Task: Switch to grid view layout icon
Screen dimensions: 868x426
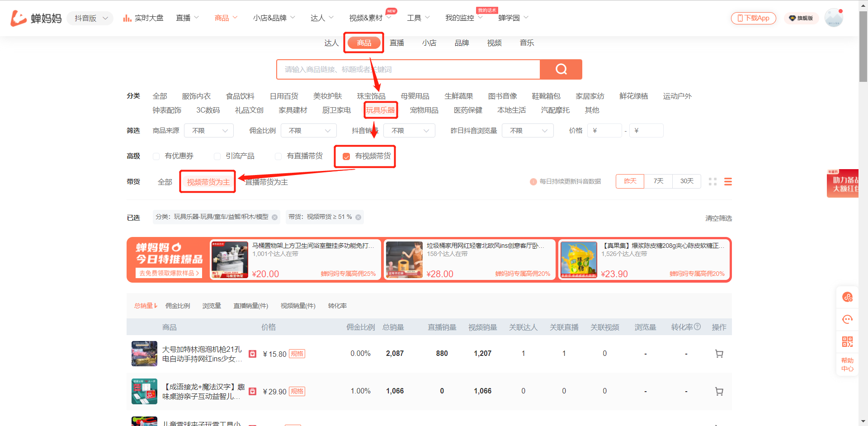Action: (712, 181)
